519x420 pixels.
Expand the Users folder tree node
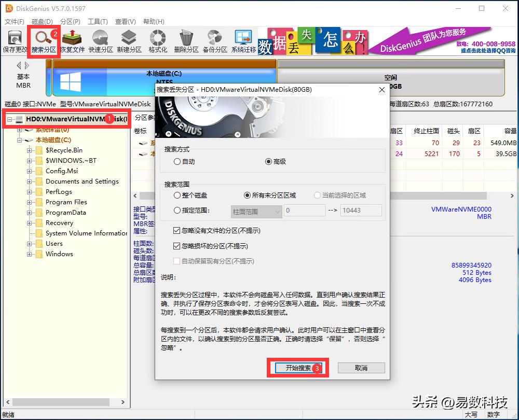point(30,244)
